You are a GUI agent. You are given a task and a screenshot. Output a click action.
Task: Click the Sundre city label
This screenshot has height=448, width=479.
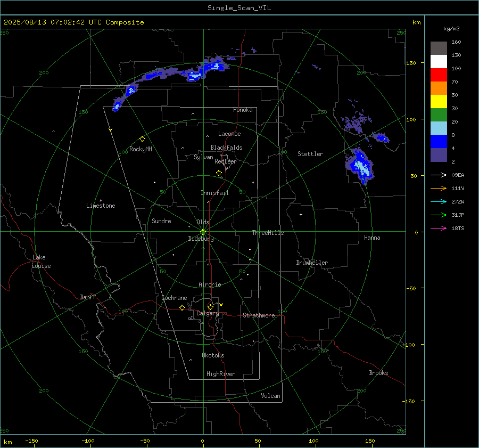[161, 221]
